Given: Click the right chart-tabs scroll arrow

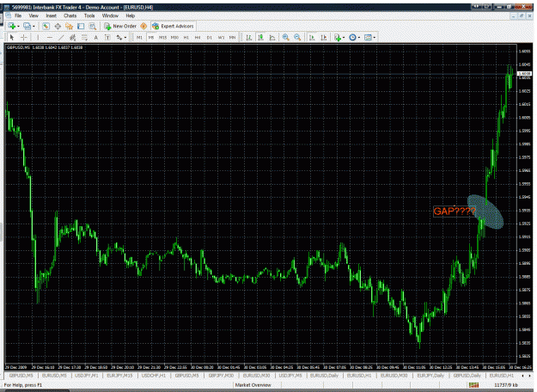Looking at the screenshot, I should [529, 376].
